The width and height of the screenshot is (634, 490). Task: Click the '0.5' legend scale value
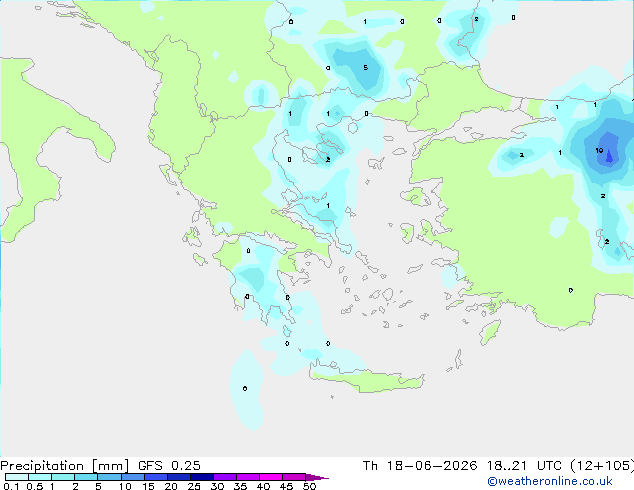coord(35,486)
